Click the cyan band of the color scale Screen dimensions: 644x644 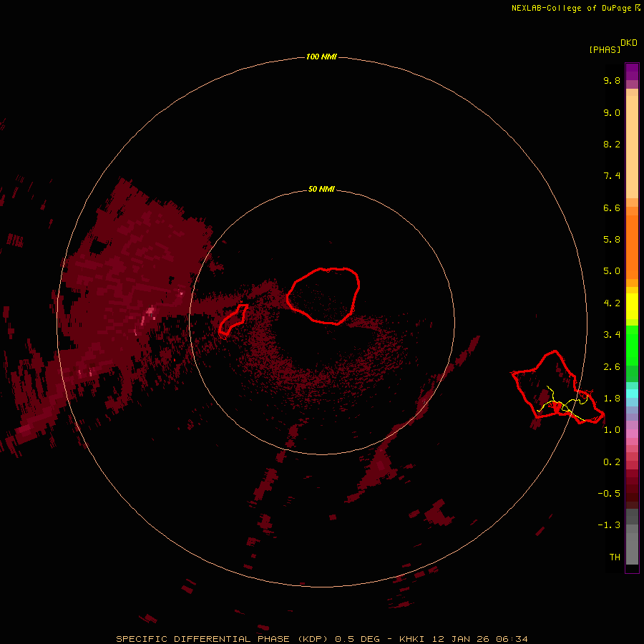632,394
